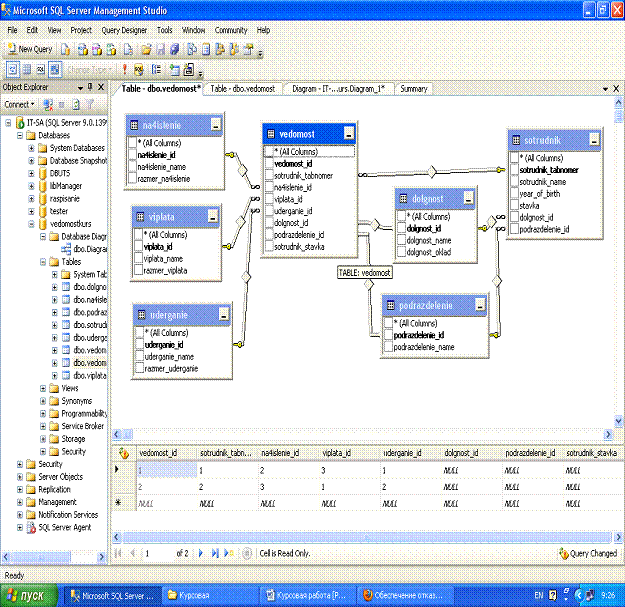Switch to the Summary tab
The image size is (625, 607).
(414, 89)
